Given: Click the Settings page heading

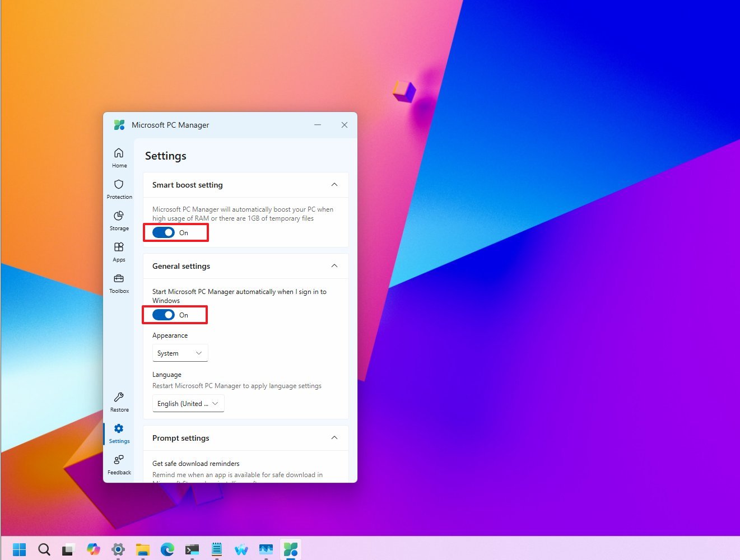Looking at the screenshot, I should click(x=165, y=156).
